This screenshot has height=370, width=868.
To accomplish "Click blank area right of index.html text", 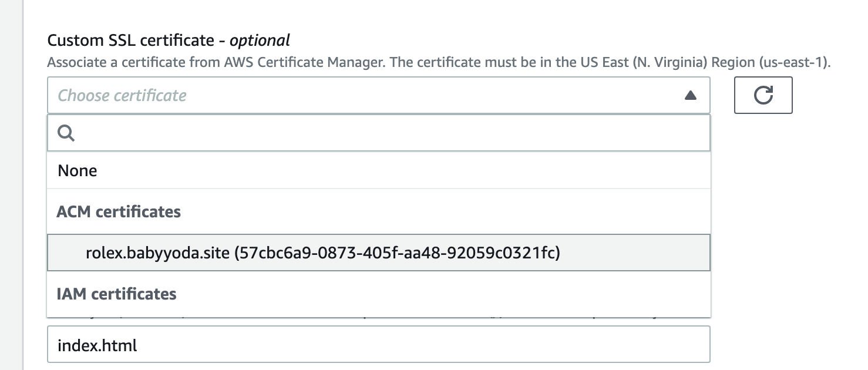I will (423, 345).
